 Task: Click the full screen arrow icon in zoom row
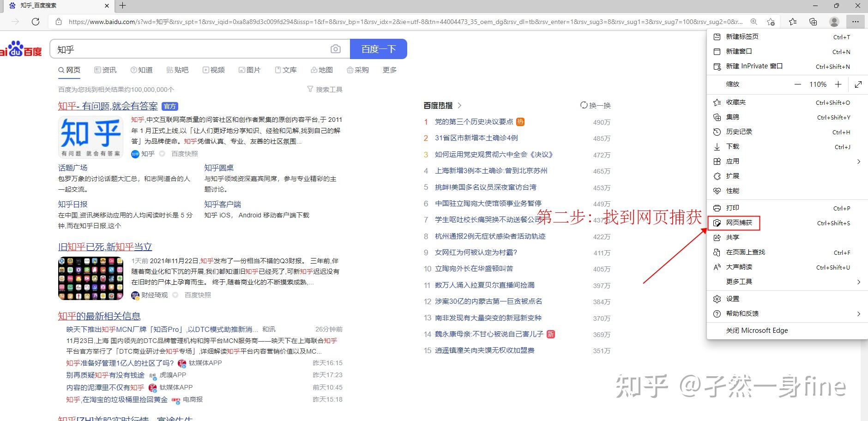tap(858, 84)
